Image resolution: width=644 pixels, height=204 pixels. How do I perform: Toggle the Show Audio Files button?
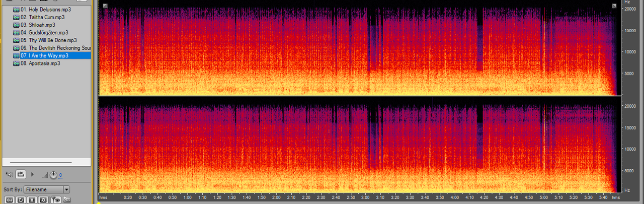tap(9, 200)
